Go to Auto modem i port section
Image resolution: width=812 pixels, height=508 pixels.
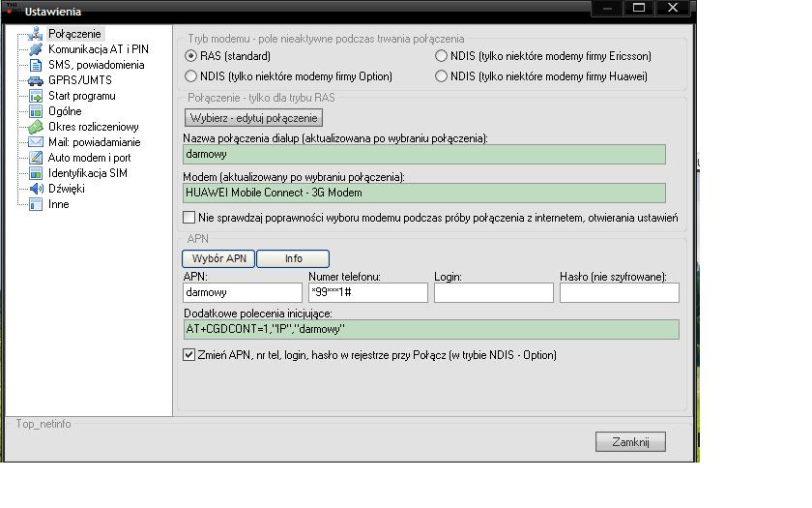(89, 158)
